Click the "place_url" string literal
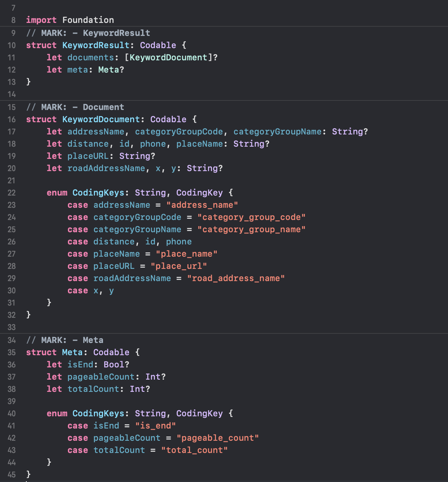448x482 pixels. click(179, 266)
